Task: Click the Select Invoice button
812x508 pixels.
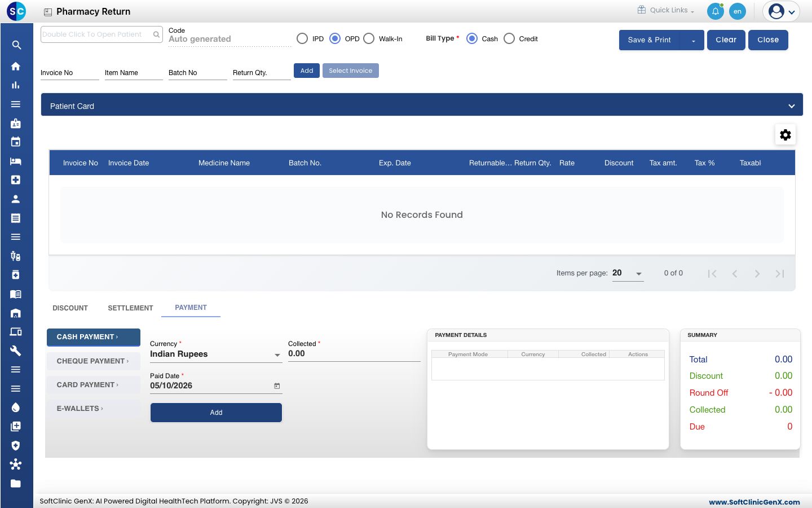Action: click(351, 71)
